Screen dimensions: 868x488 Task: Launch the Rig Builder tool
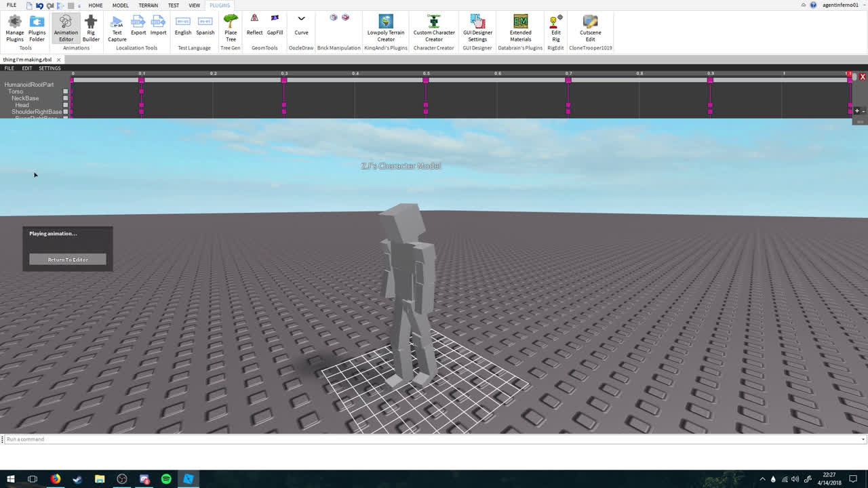coord(91,28)
